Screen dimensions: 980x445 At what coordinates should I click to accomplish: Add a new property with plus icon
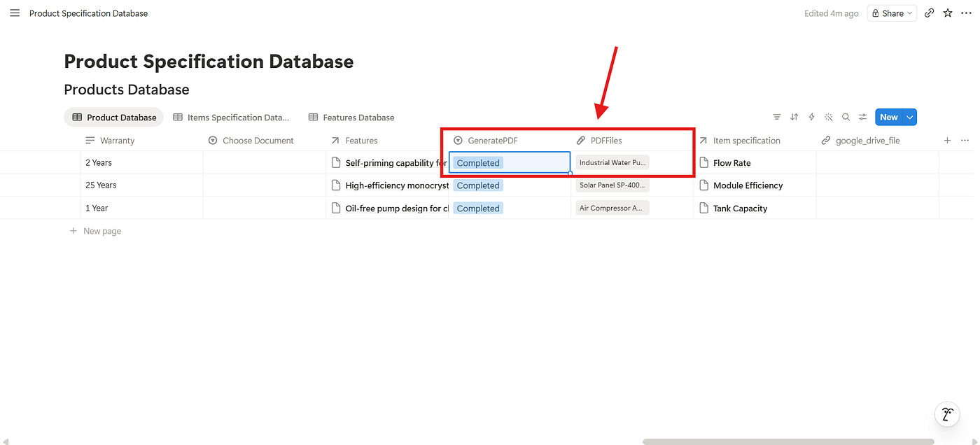pos(947,141)
